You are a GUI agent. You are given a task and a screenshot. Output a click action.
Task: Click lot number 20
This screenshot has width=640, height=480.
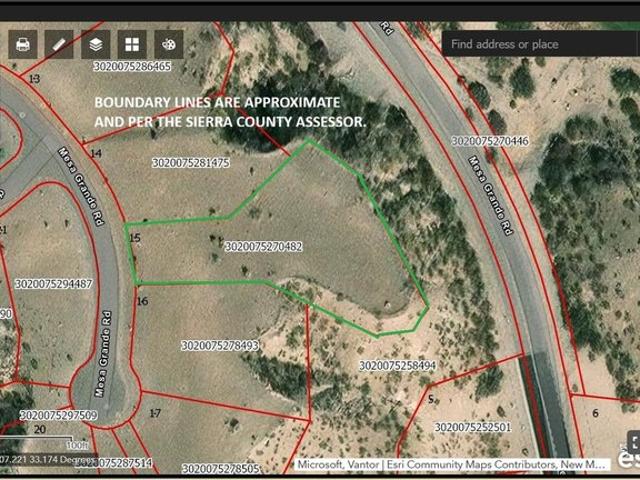click(x=40, y=429)
